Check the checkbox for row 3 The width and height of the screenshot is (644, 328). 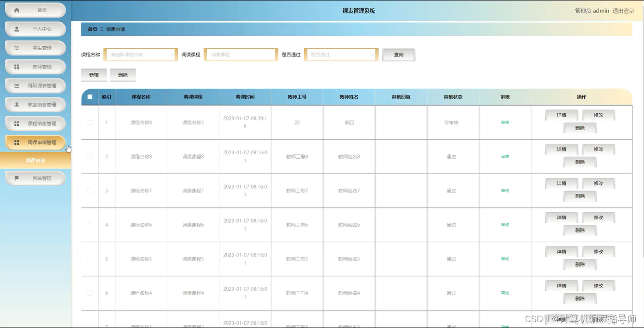click(90, 191)
